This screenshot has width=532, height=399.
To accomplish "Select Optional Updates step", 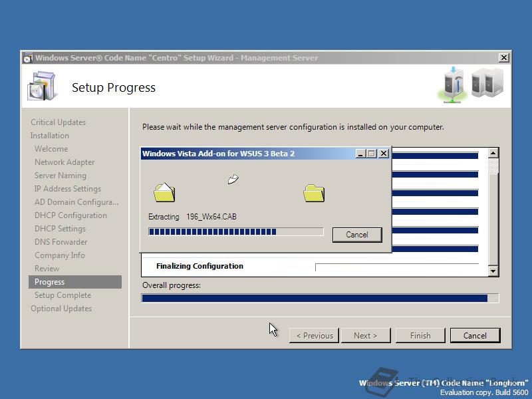I will coord(61,309).
